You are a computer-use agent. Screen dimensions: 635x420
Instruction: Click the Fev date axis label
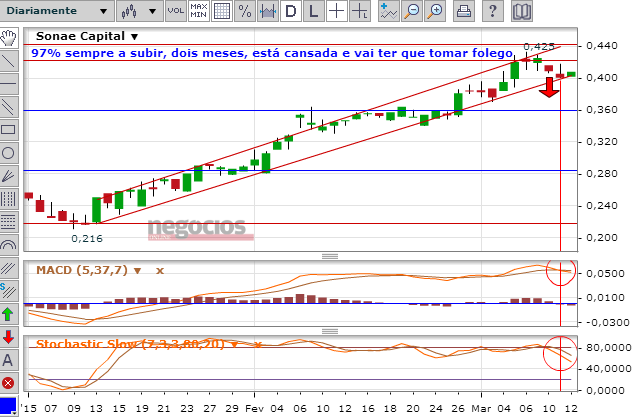255,409
